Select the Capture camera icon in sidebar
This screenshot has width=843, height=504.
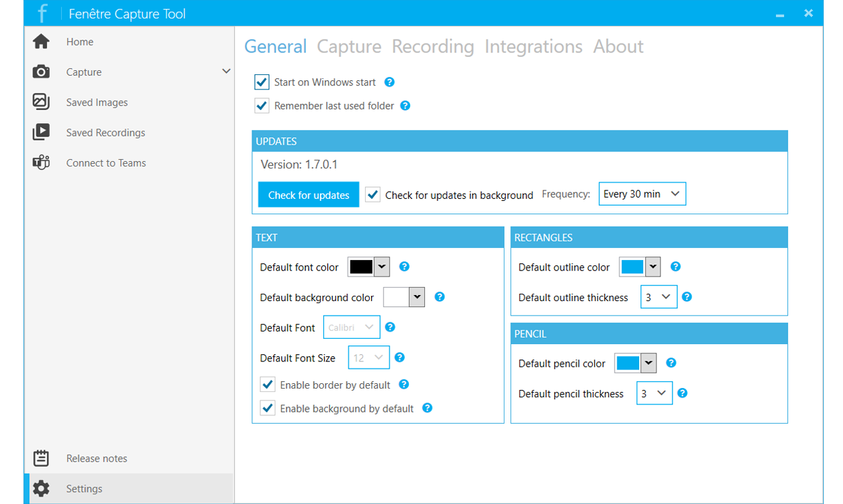41,72
